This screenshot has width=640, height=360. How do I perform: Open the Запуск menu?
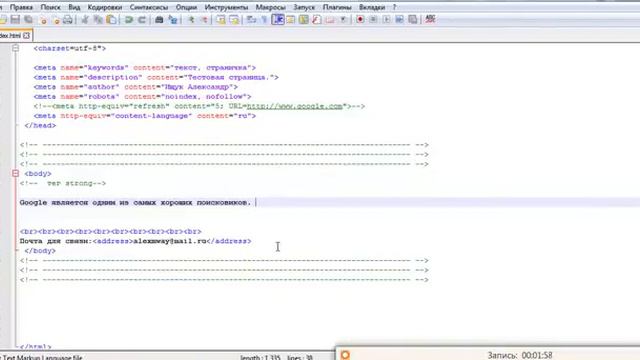click(304, 7)
